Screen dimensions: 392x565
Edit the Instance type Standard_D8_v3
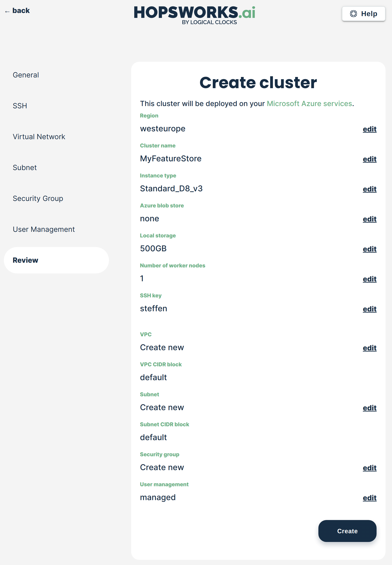pos(369,189)
